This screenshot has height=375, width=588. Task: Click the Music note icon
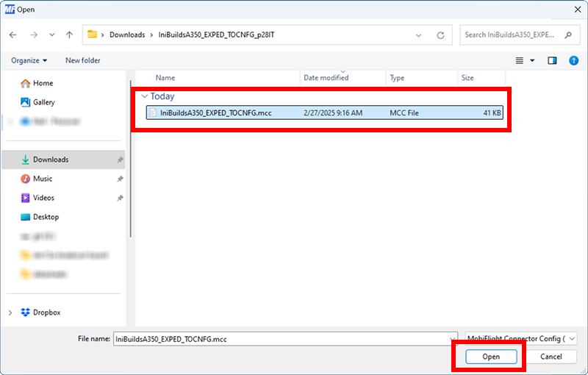(x=25, y=179)
